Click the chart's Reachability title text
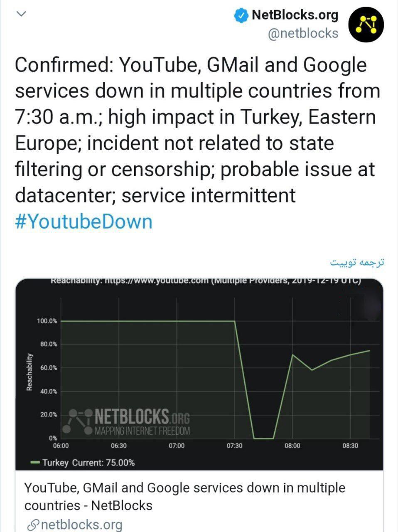The width and height of the screenshot is (398, 532). (x=205, y=281)
